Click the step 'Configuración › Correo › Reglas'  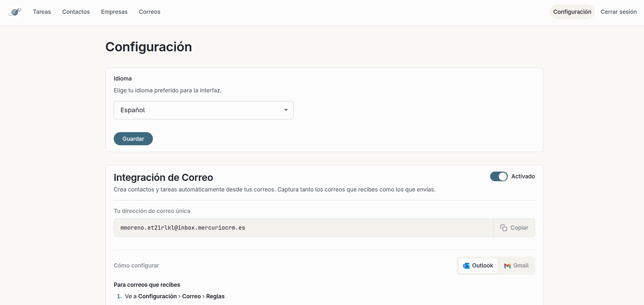pyautogui.click(x=181, y=296)
